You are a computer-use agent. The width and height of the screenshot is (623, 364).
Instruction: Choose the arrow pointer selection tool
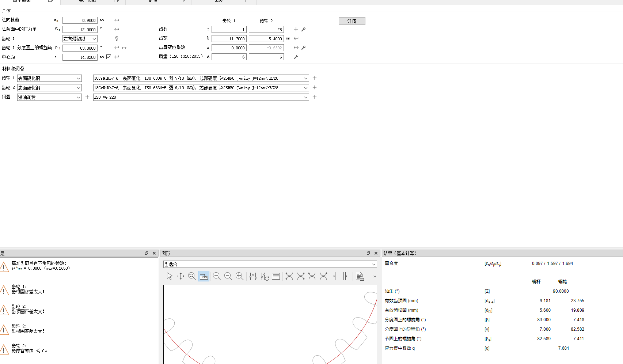point(169,276)
